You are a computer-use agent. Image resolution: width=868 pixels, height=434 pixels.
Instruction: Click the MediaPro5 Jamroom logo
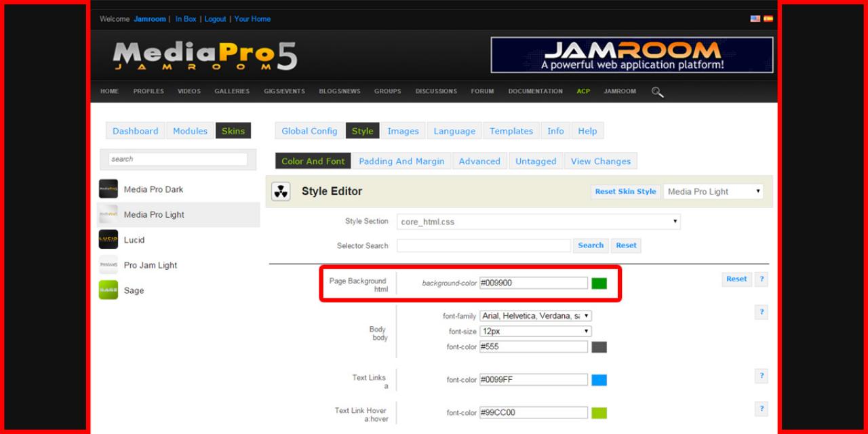[x=205, y=56]
